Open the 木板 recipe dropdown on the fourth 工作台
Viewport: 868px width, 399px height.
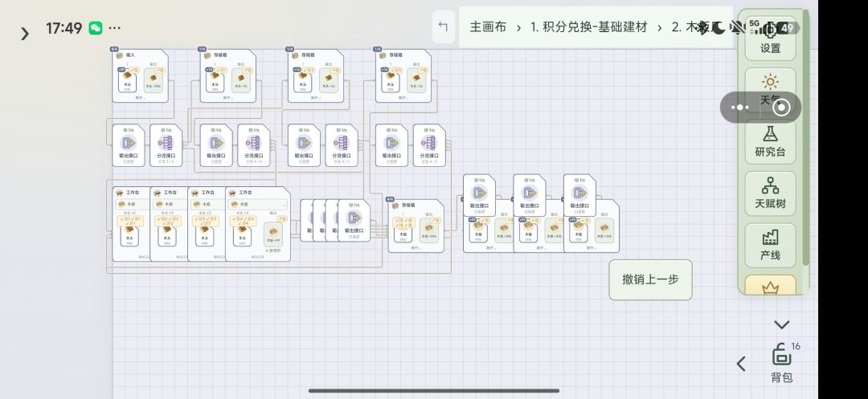point(257,204)
